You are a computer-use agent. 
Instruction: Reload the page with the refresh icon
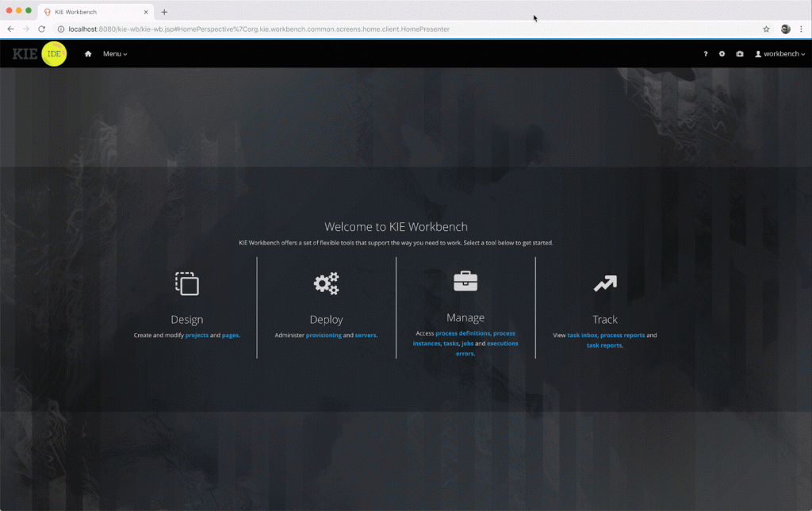tap(41, 29)
